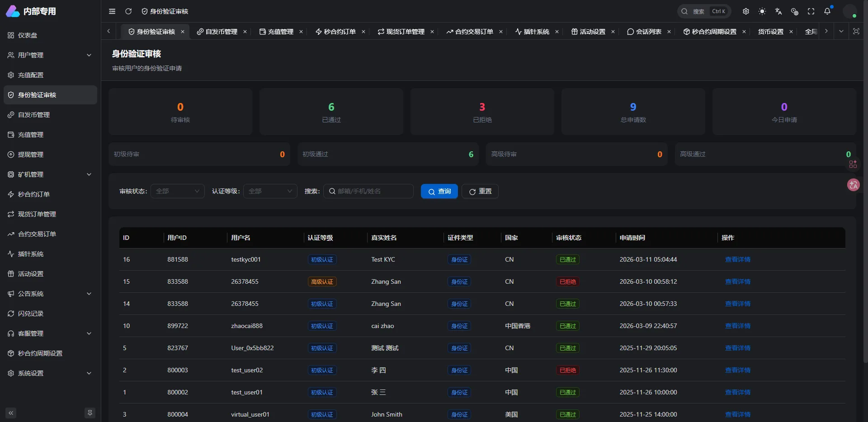Open 查看详情 for user testkyc001

(x=738, y=259)
